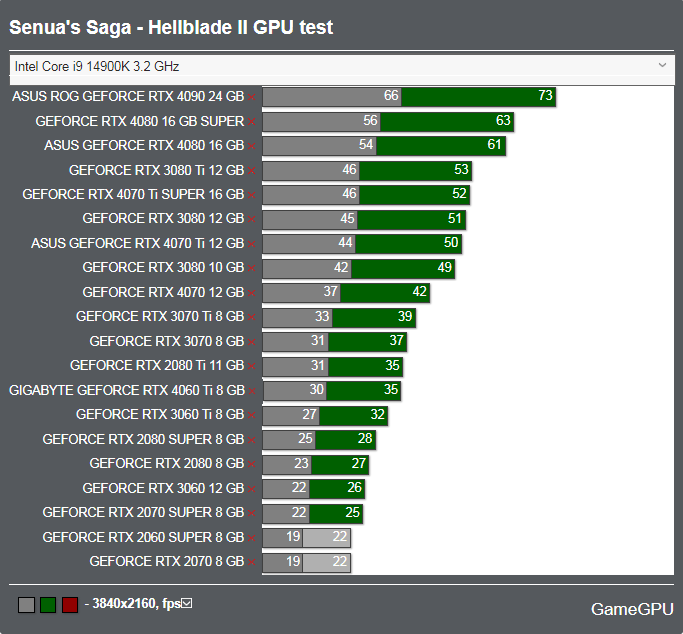
Task: Click the gray 19 fps bar for RTX 2070 8 GB
Action: click(x=283, y=562)
